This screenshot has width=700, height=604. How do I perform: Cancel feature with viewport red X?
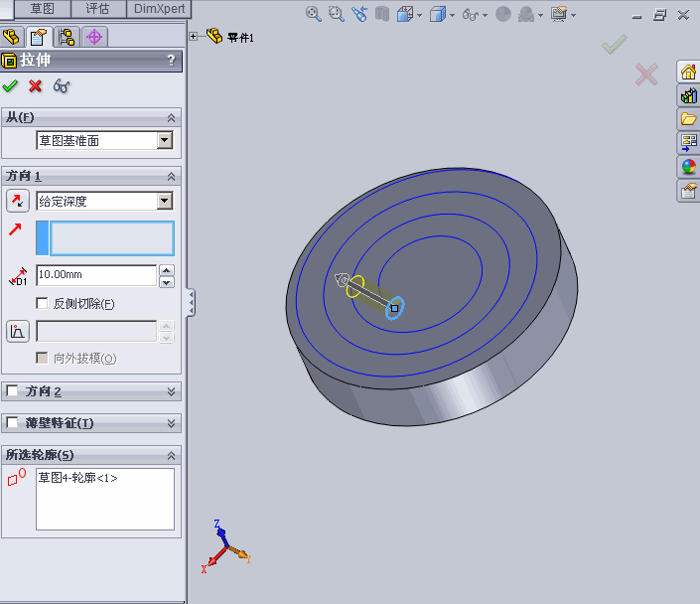(x=646, y=75)
